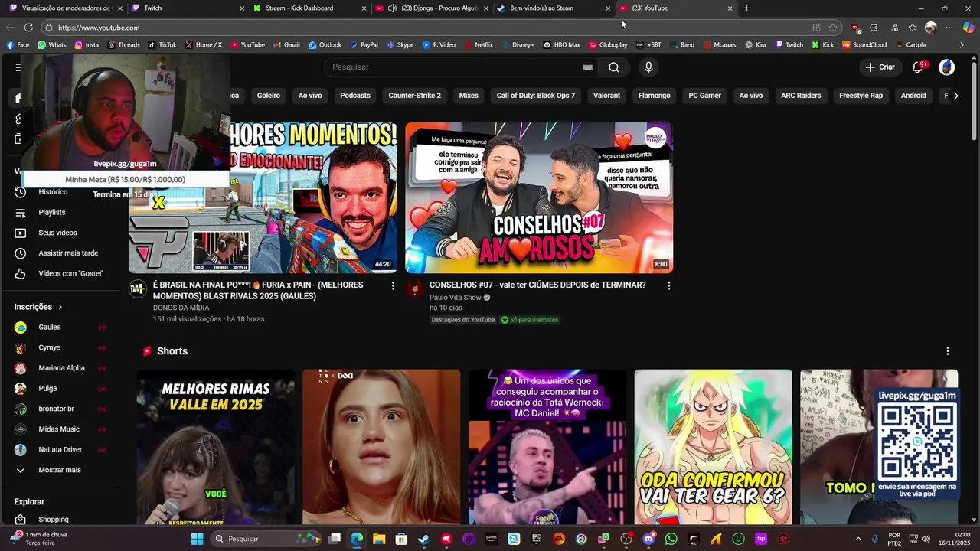Viewport: 980px width, 551px height.
Task: Open more options for the FURIA x PAIN video
Action: [393, 285]
